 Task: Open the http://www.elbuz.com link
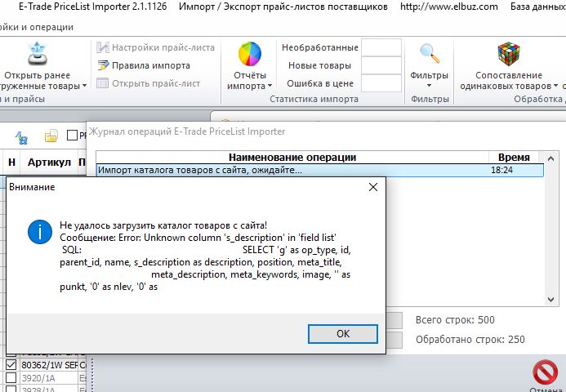click(448, 7)
